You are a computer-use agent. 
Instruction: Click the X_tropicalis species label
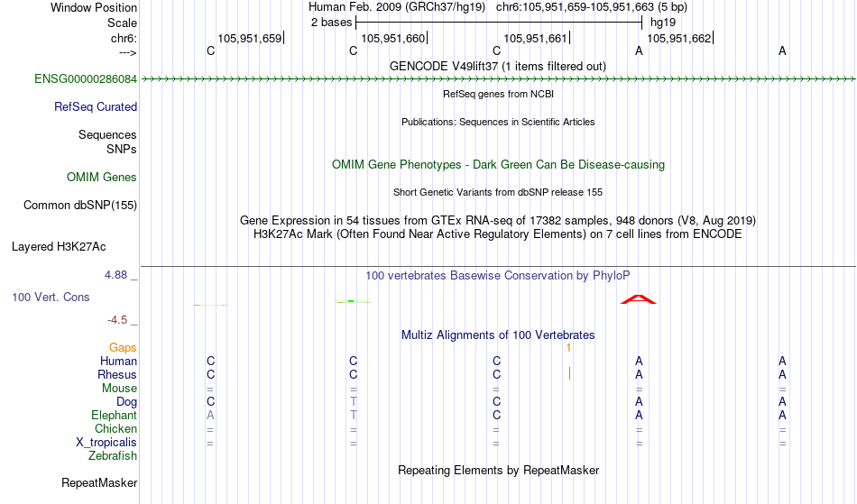106,443
